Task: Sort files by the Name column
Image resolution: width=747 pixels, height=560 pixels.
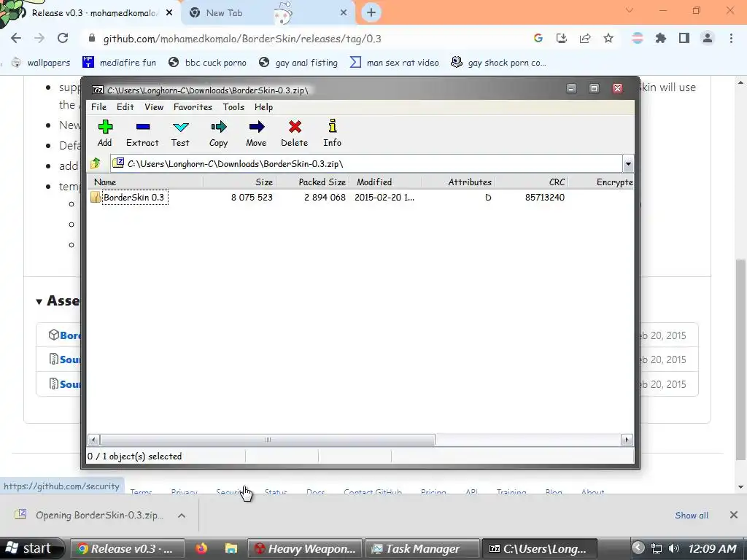Action: [x=145, y=182]
